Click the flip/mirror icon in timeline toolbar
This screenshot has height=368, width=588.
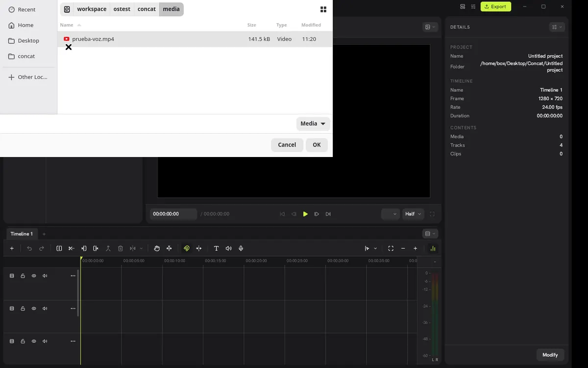pos(133,248)
